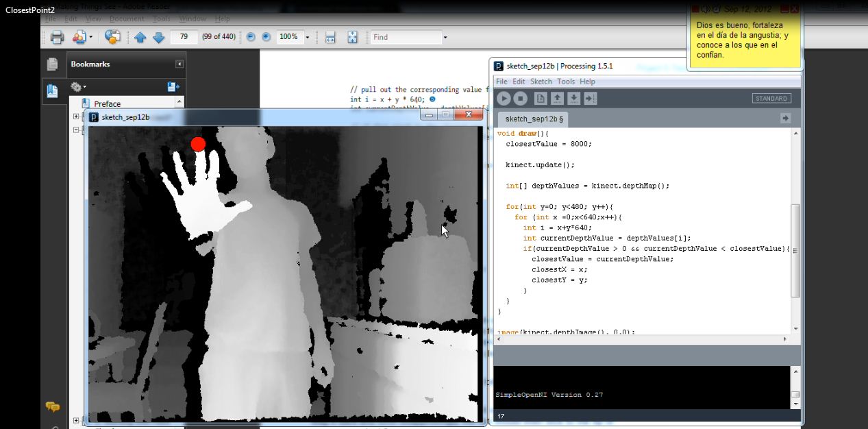Export the Processing sketch
This screenshot has width=868, height=429.
tap(591, 98)
